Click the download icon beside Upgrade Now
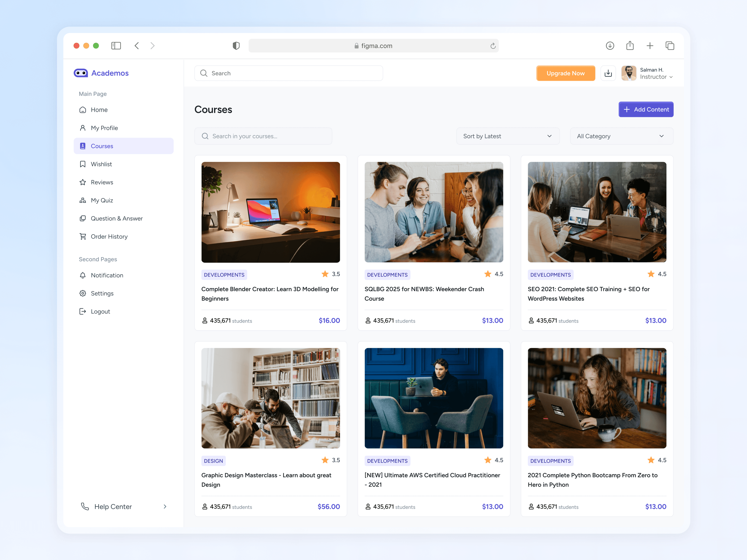This screenshot has width=747, height=560. [608, 73]
